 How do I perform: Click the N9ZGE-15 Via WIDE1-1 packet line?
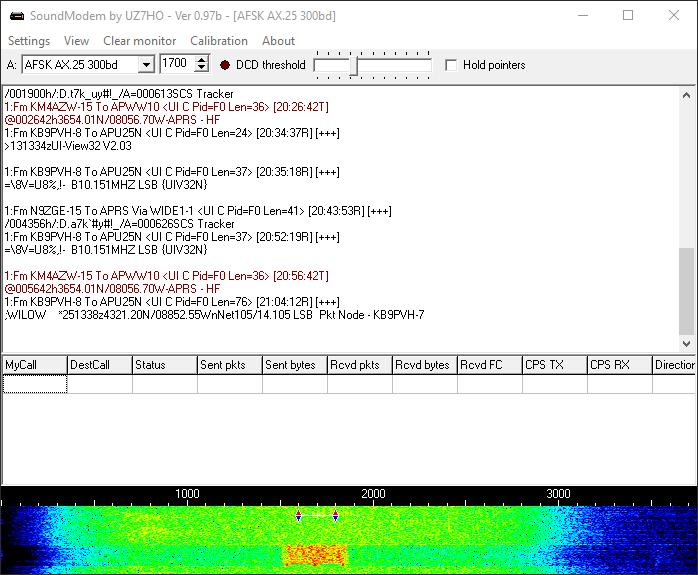(198, 211)
